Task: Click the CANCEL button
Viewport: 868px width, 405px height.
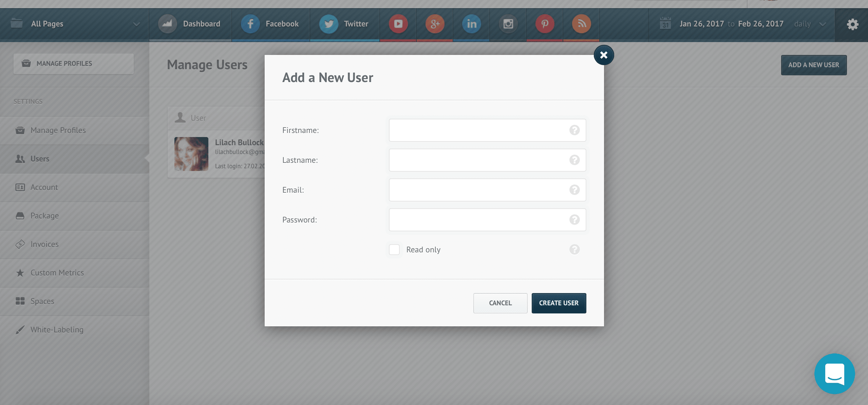Action: coord(500,303)
